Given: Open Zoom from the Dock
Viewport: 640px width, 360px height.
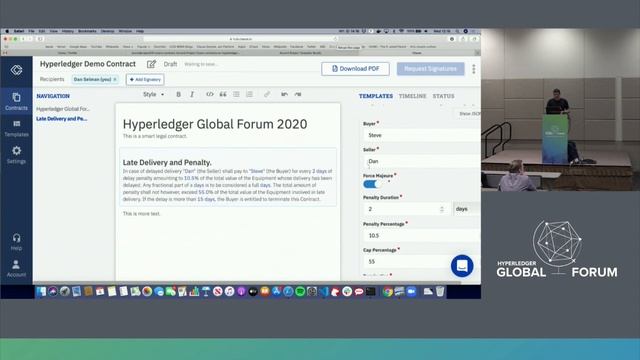Looking at the screenshot, I should (x=411, y=291).
